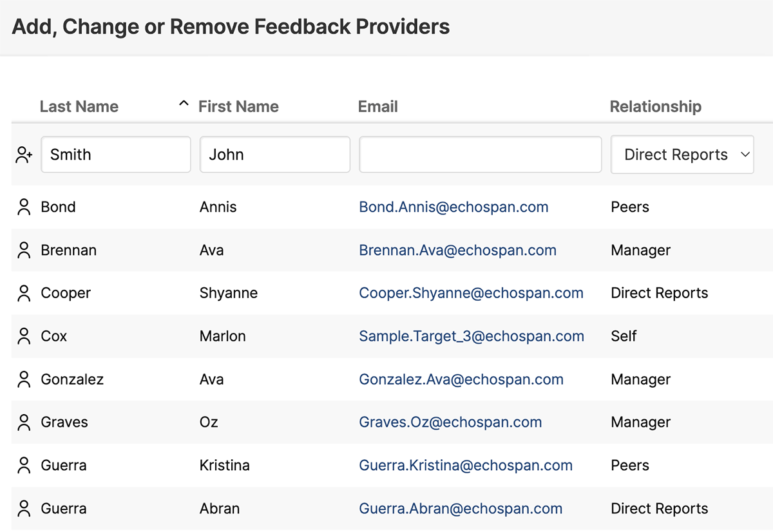
Task: Sort by the First Name column header
Action: [x=238, y=106]
